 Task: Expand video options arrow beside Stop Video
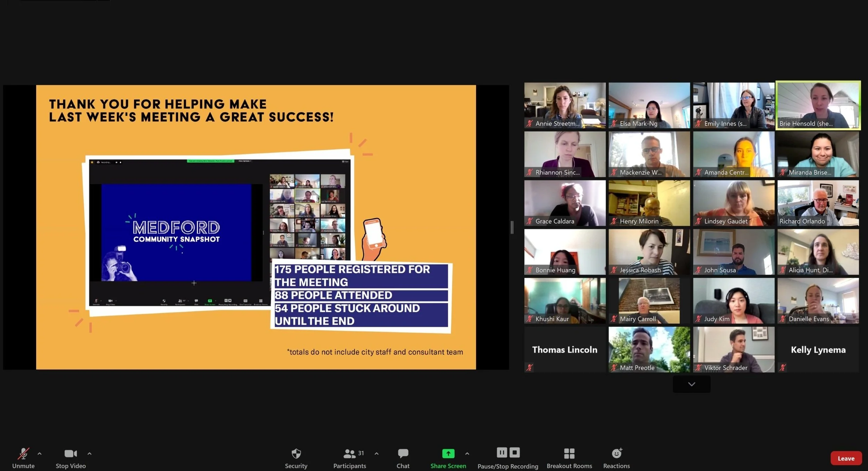[x=90, y=454]
